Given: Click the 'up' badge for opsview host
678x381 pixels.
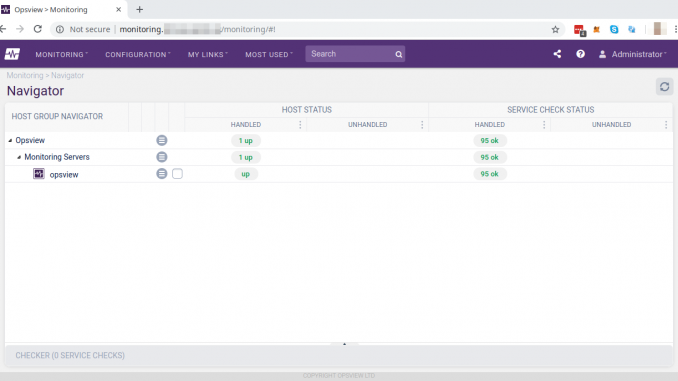Looking at the screenshot, I should tap(246, 174).
